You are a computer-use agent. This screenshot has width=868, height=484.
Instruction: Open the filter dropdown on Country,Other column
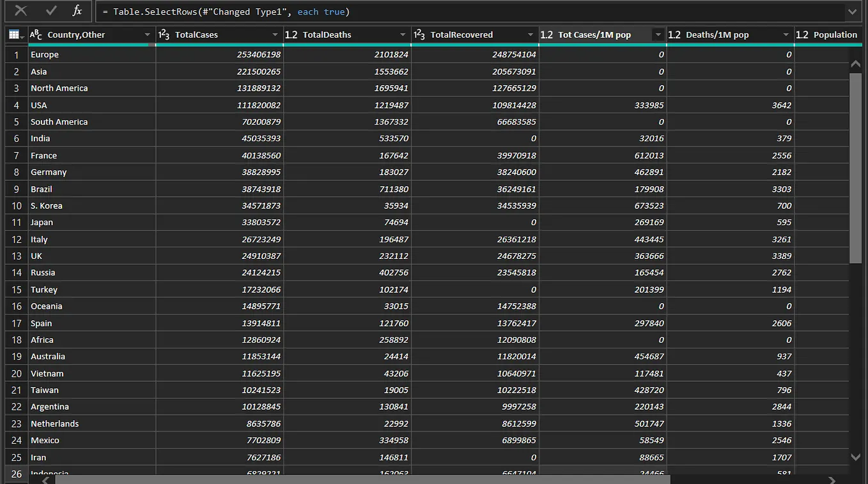[x=148, y=35]
